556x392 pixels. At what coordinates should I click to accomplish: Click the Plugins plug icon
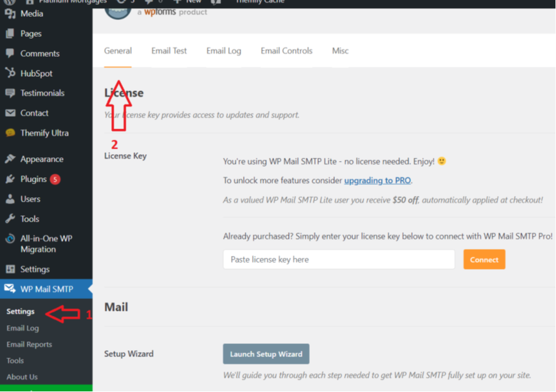point(10,179)
